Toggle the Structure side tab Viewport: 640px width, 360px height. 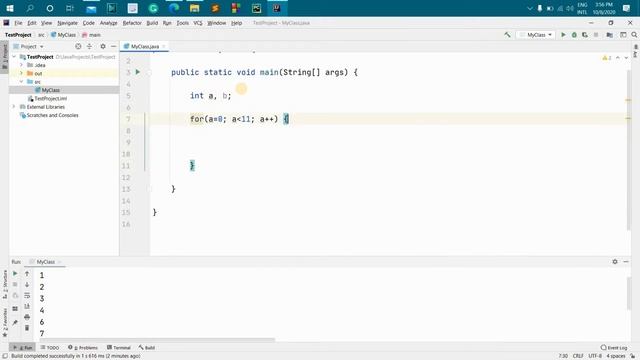pos(5,284)
